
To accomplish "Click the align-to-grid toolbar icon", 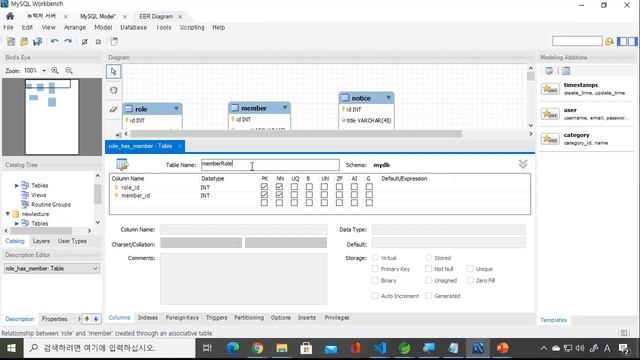I will pyautogui.click(x=98, y=42).
